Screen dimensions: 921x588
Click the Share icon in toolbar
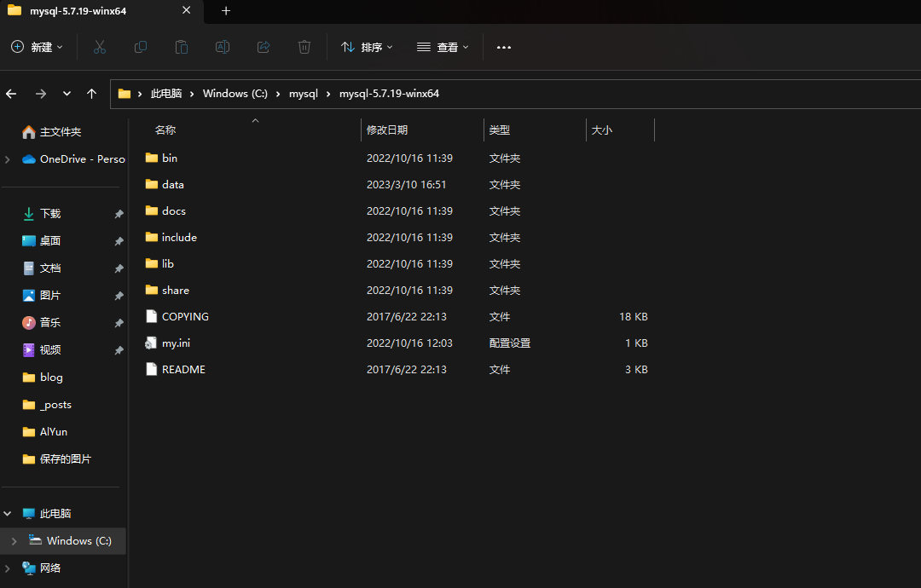pyautogui.click(x=264, y=48)
